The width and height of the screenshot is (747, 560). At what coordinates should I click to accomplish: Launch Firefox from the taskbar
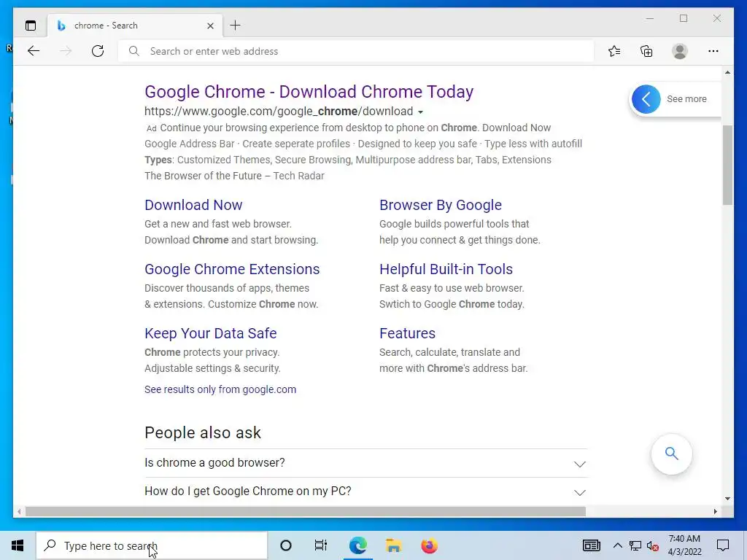pyautogui.click(x=429, y=545)
